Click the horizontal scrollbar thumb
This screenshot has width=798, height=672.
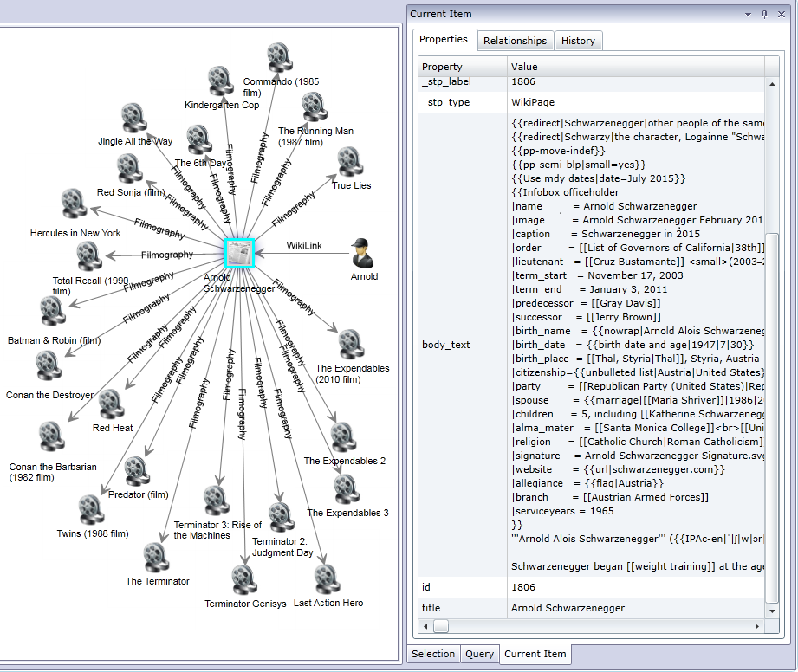(x=441, y=626)
